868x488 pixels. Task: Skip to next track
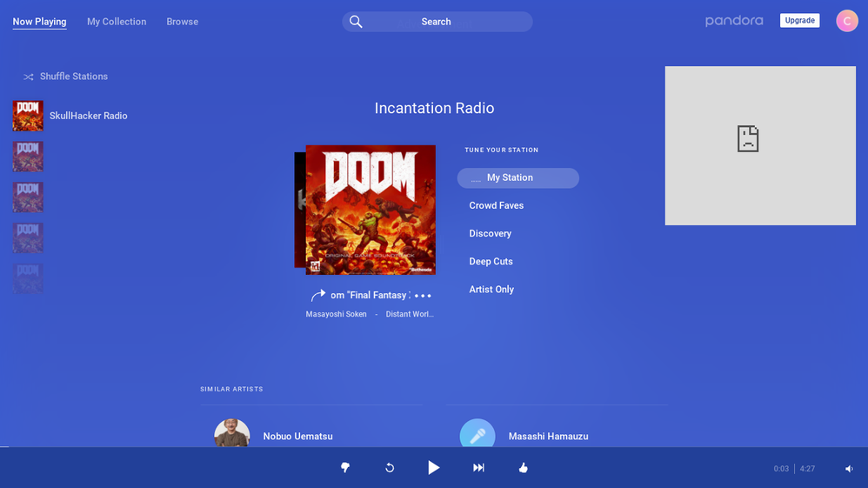(x=478, y=468)
